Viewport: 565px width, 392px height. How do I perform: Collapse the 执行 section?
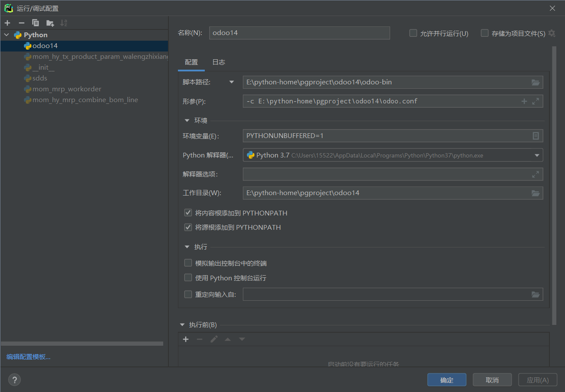point(187,247)
